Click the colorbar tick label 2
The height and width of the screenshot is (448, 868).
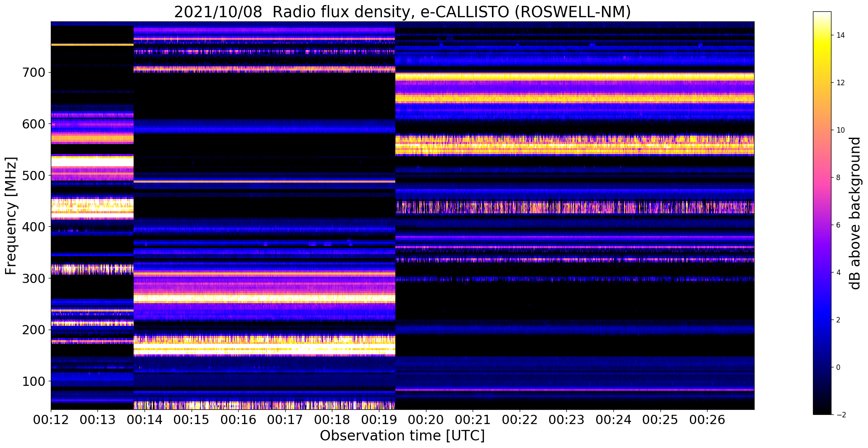pyautogui.click(x=839, y=320)
